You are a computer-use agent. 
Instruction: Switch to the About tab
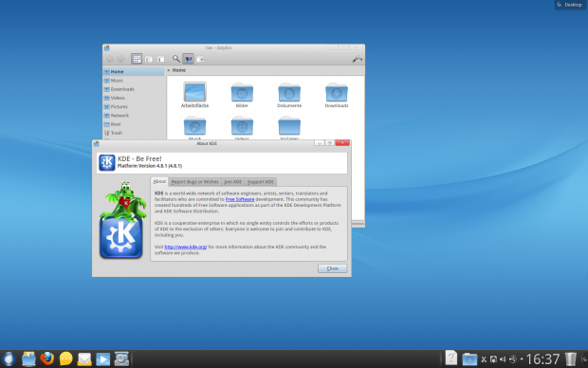[x=159, y=181]
